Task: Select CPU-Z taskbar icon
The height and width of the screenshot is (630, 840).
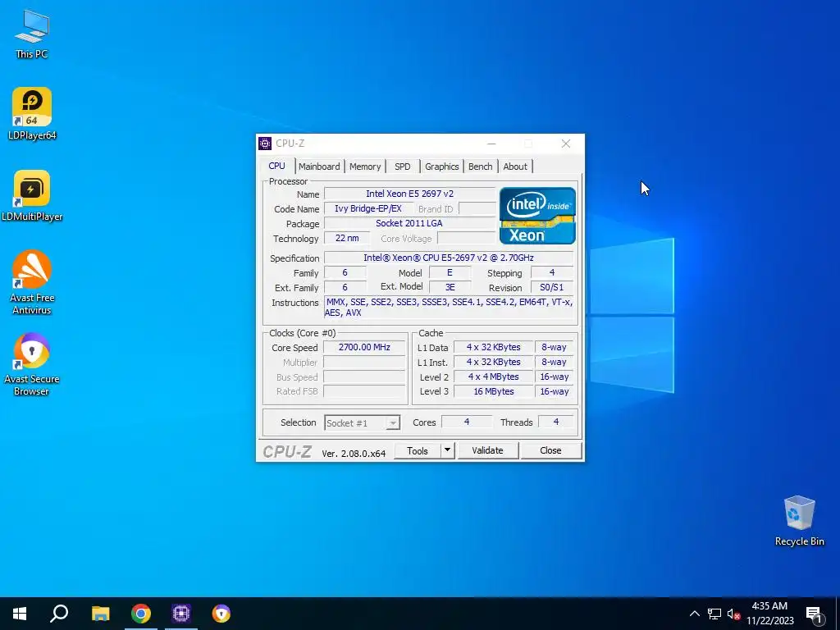Action: 181,614
